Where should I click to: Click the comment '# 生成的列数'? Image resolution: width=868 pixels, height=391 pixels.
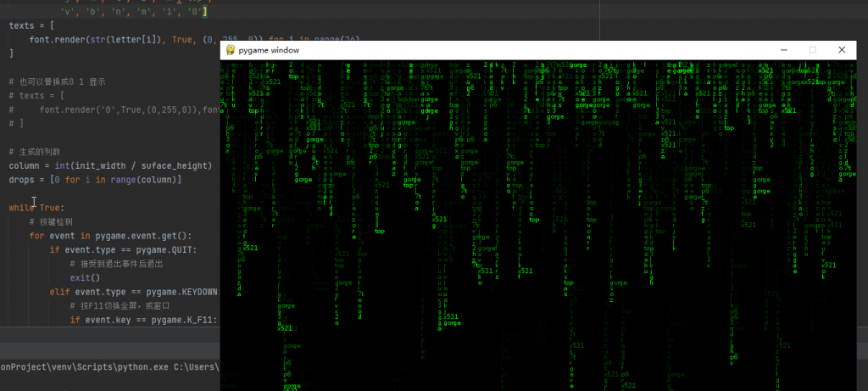(x=34, y=152)
